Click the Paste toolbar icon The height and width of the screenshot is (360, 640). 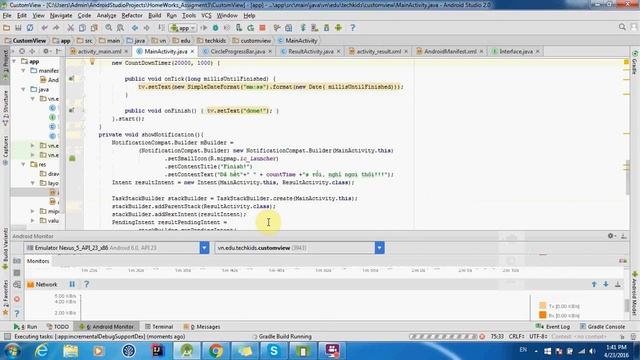tap(94, 28)
